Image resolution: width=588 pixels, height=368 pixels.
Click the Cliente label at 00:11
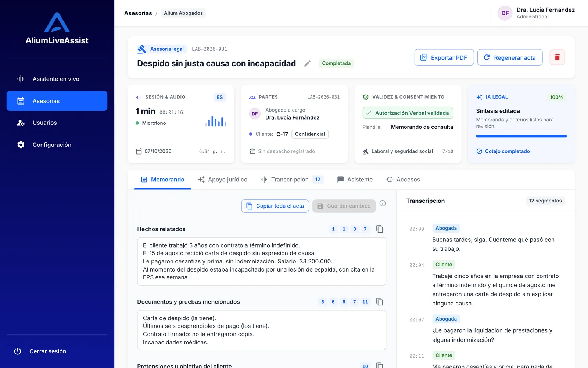(444, 355)
